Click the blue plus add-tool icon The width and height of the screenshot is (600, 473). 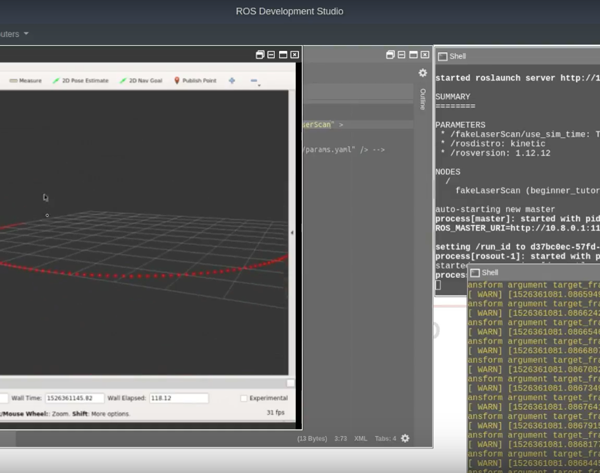click(232, 80)
